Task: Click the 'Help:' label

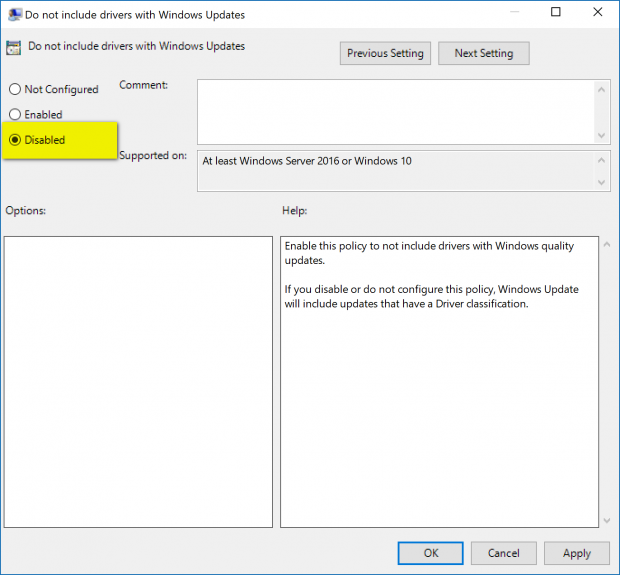Action: [x=295, y=210]
